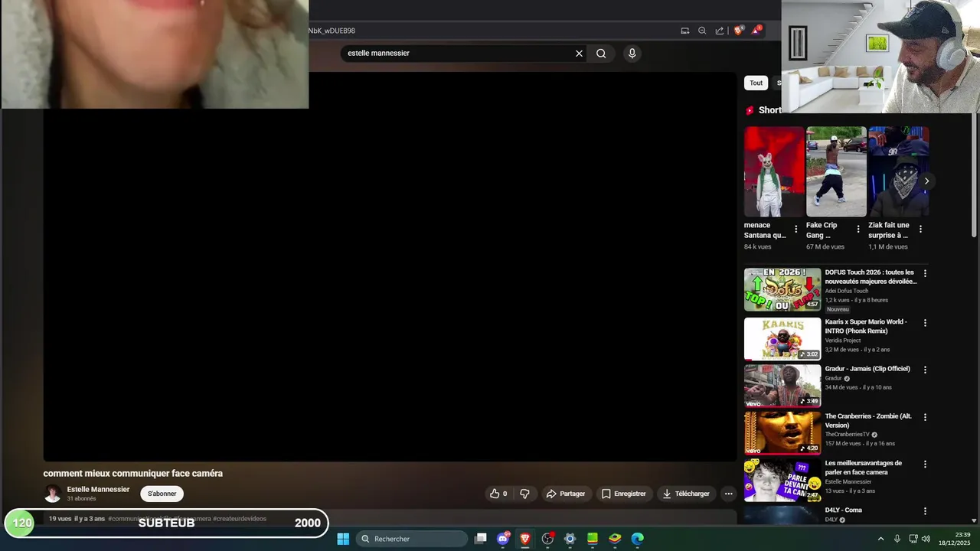Screen dimensions: 980x551
Task: Open options menu for 'menace Santana' Short
Action: [796, 229]
